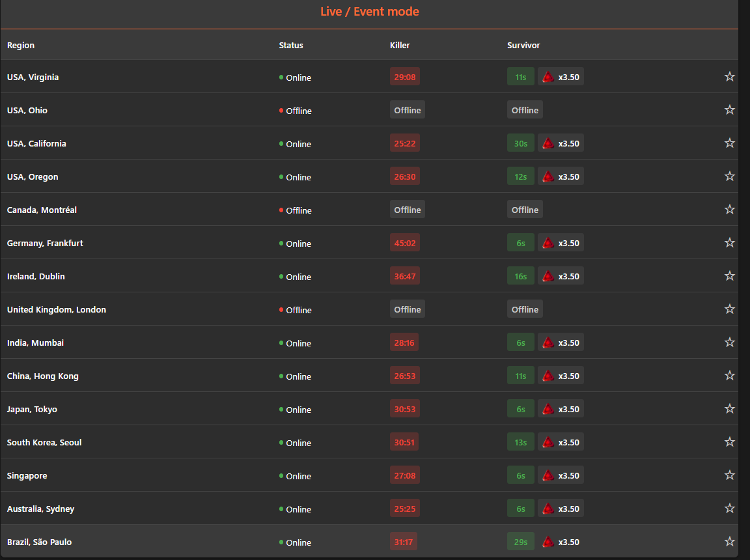Star the Brazil, São Paulo region

729,541
